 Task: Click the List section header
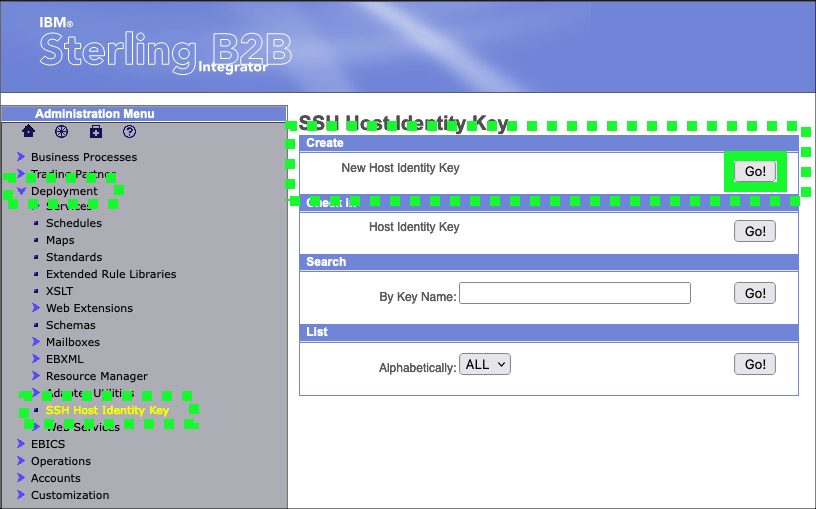(x=549, y=332)
